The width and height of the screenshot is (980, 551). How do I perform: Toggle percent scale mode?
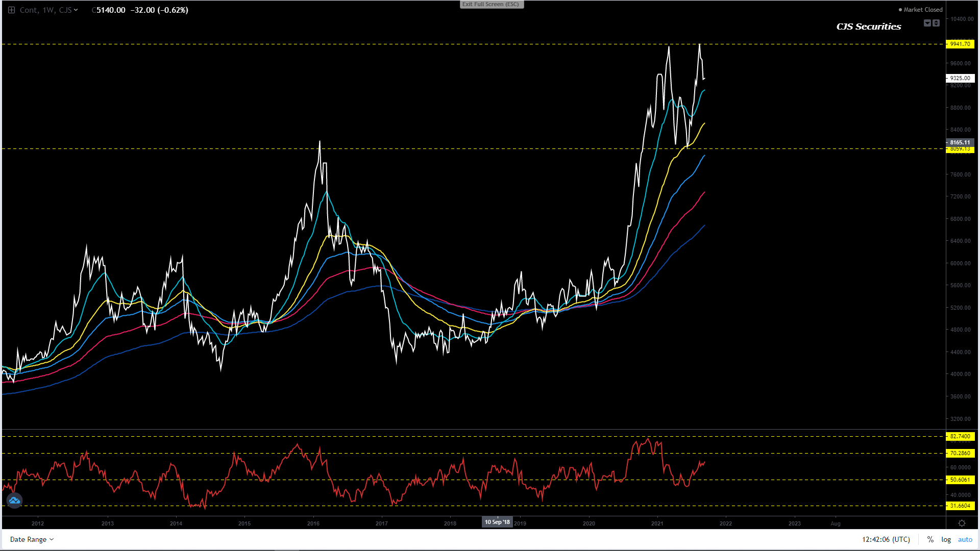coord(930,539)
